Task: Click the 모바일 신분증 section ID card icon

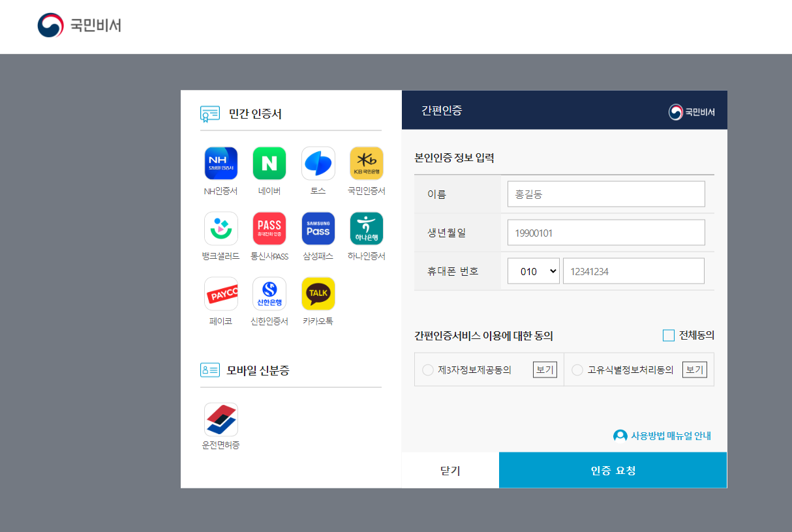Action: click(209, 370)
